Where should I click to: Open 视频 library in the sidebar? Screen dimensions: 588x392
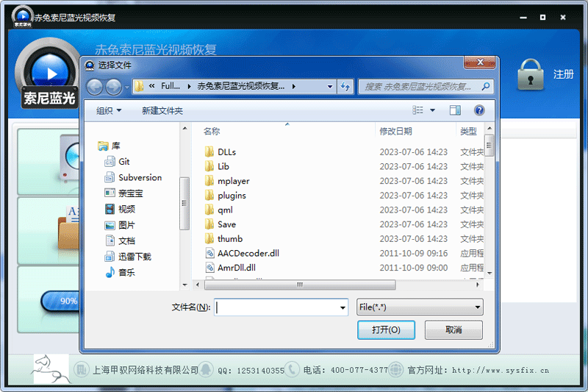(x=120, y=209)
